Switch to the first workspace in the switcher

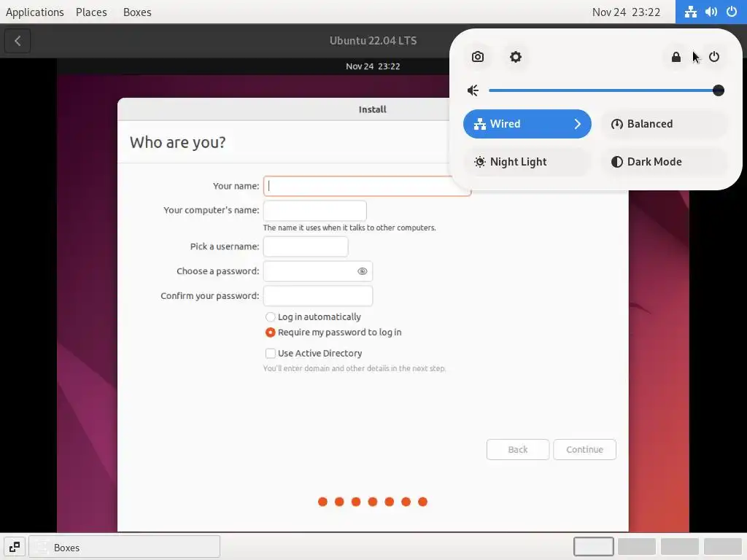click(594, 547)
